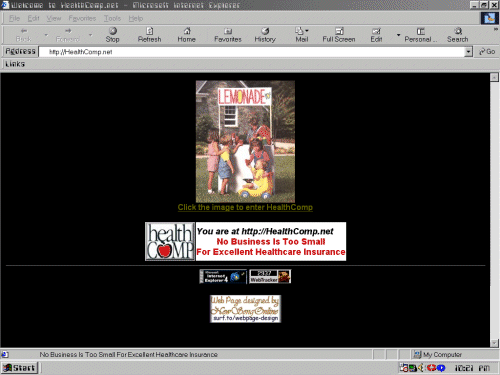Open the address bar history dropdown
The height and width of the screenshot is (375, 500).
[x=468, y=52]
